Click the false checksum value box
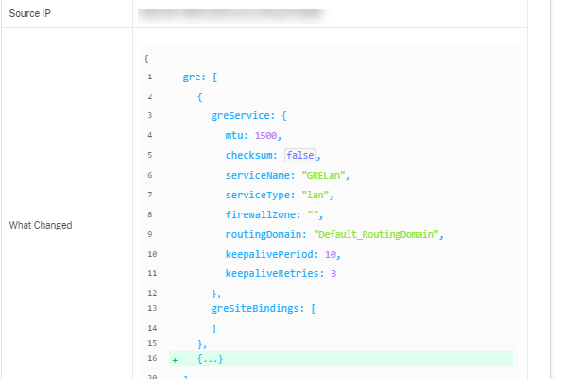The width and height of the screenshot is (562, 392). 300,155
